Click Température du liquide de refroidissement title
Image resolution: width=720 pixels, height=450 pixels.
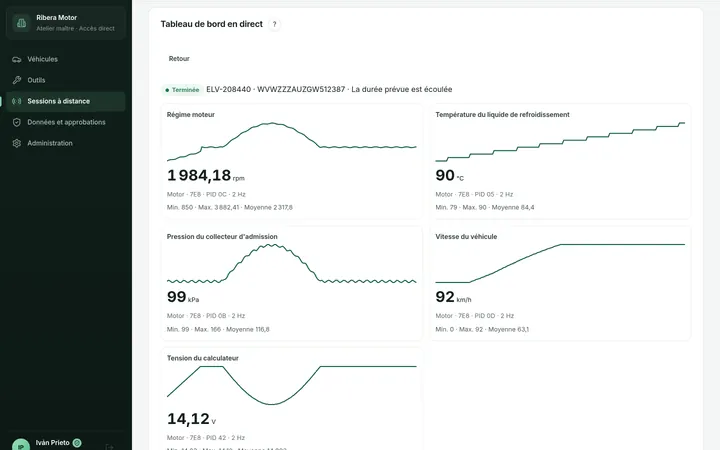coord(502,115)
